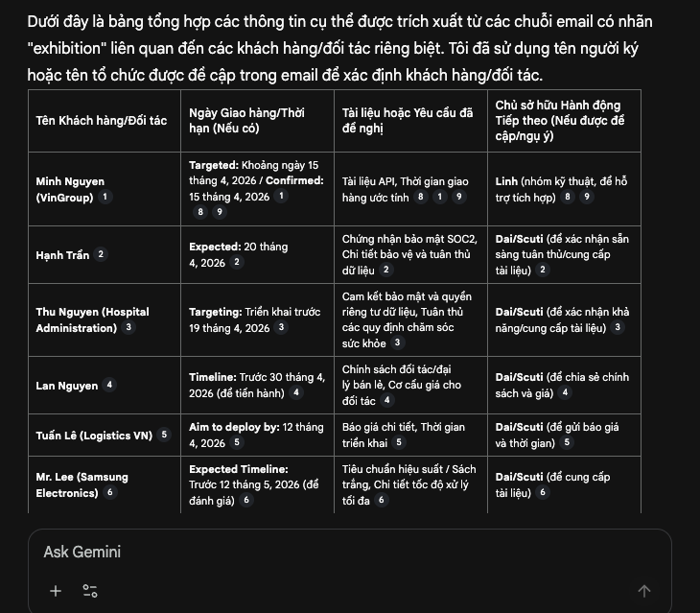Open citation 3 after 19 tháng 4, 2026
Image resolution: width=700 pixels, height=613 pixels.
coord(281,327)
